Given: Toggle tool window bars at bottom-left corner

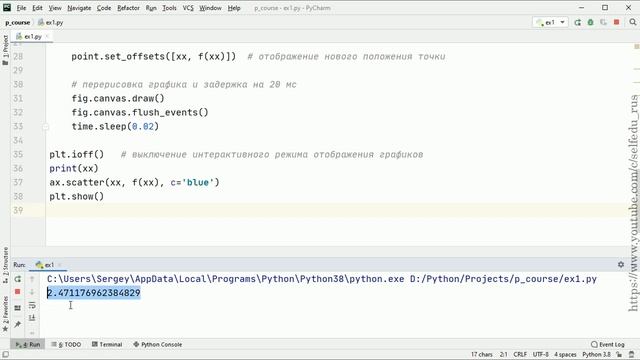Looking at the screenshot, I should click(x=5, y=355).
